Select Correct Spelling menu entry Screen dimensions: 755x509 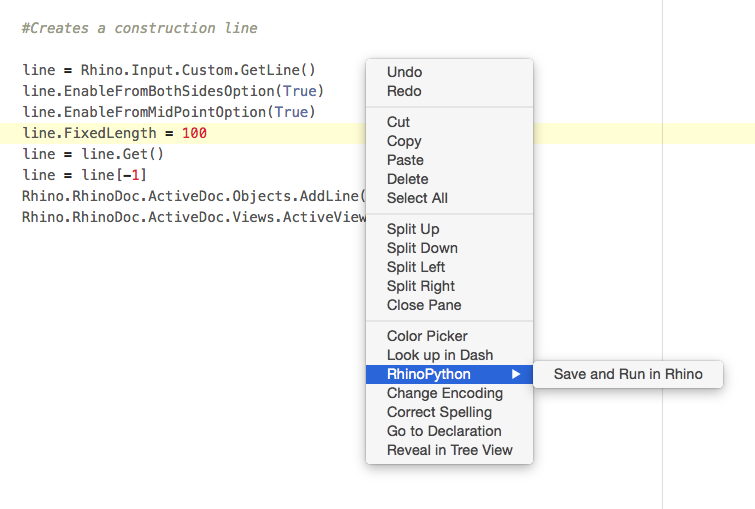pyautogui.click(x=449, y=412)
